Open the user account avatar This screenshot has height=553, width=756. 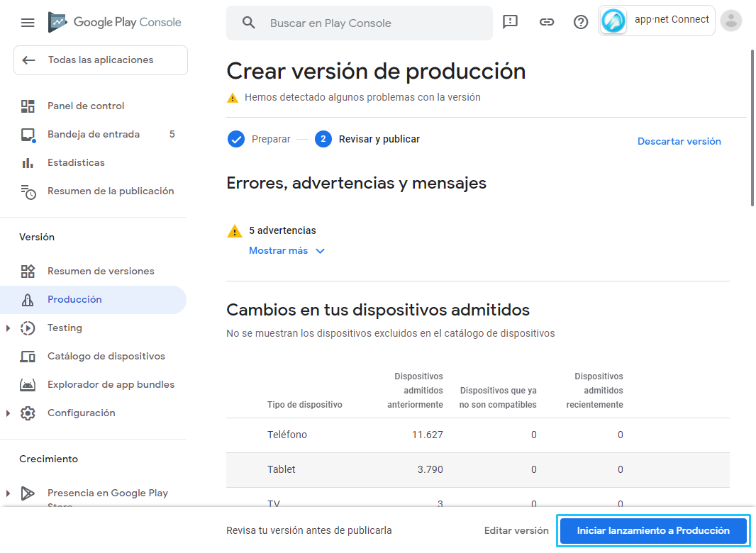pos(731,21)
